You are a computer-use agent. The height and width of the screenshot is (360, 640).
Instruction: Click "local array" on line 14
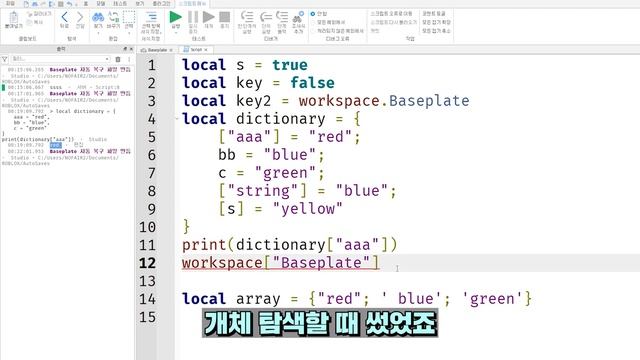click(x=231, y=299)
